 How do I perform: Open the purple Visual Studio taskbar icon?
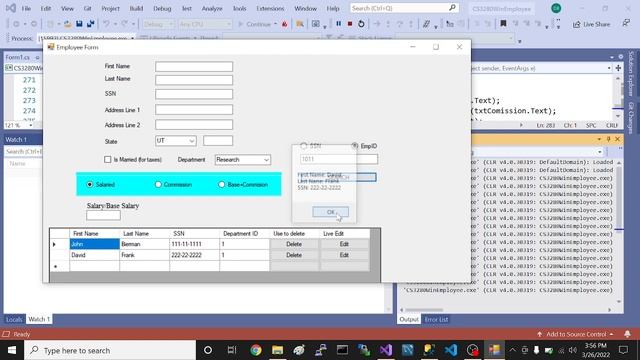click(386, 350)
